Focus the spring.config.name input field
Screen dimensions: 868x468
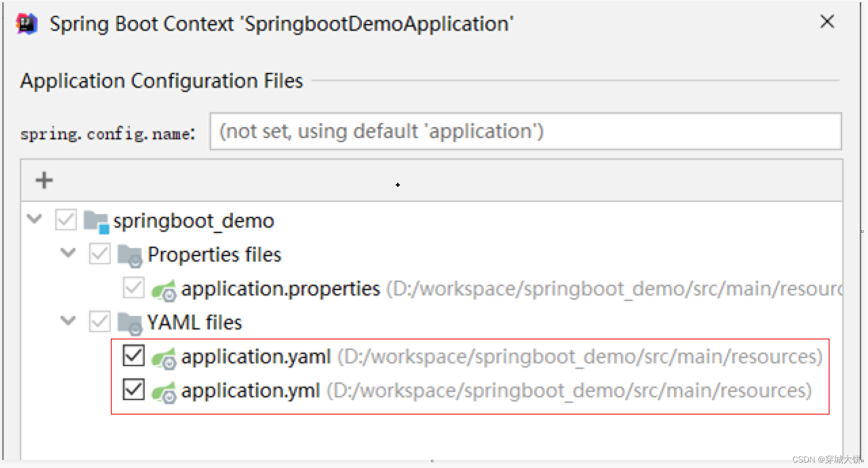pyautogui.click(x=525, y=131)
